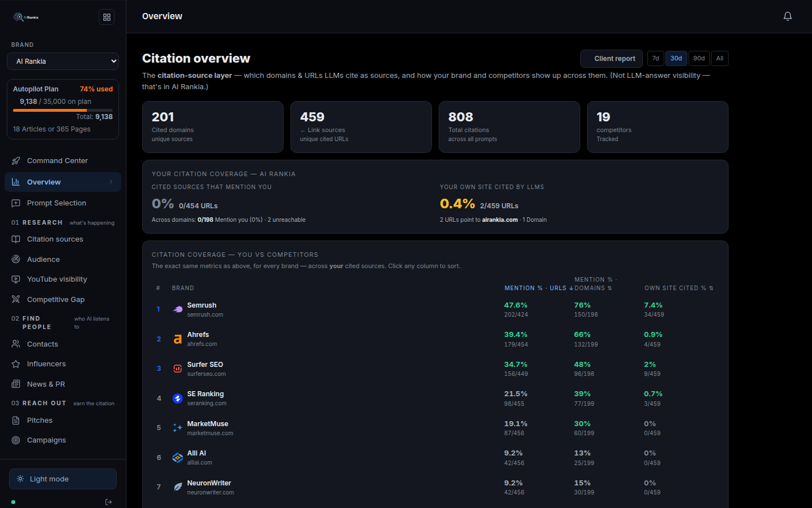Sort by Mention % URLs column
This screenshot has width=812, height=508.
click(539, 288)
